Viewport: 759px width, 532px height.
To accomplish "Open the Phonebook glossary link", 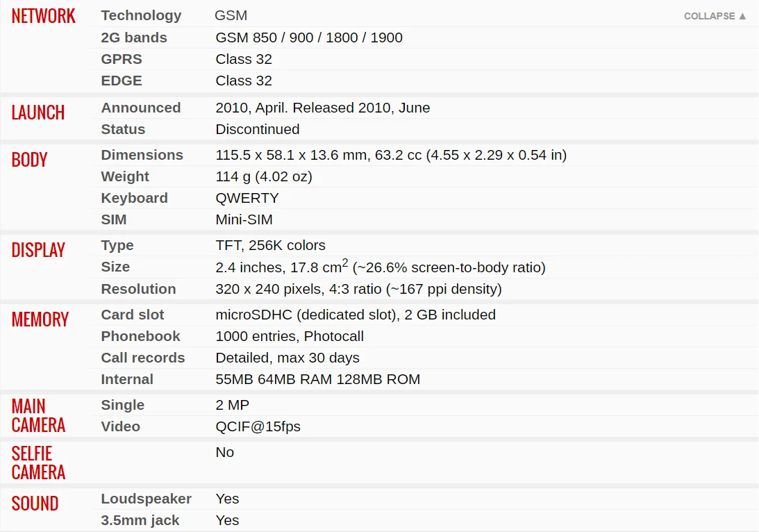I will pos(140,336).
